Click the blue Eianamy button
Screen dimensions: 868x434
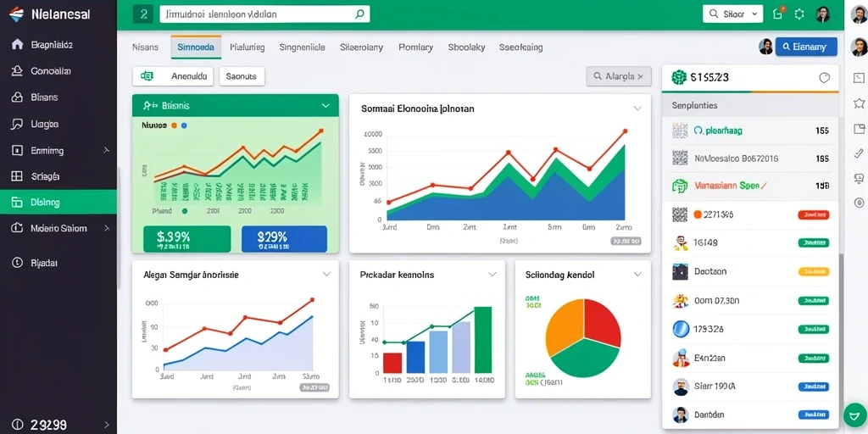[806, 47]
